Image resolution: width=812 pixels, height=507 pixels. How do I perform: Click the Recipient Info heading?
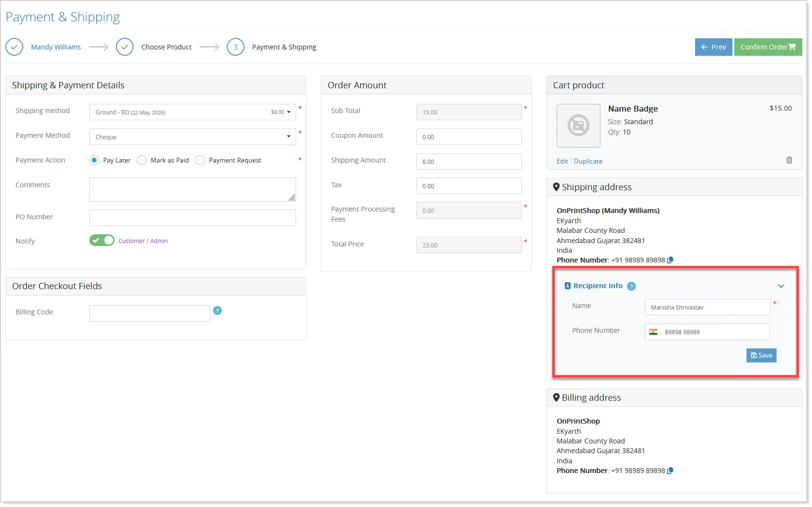(598, 286)
